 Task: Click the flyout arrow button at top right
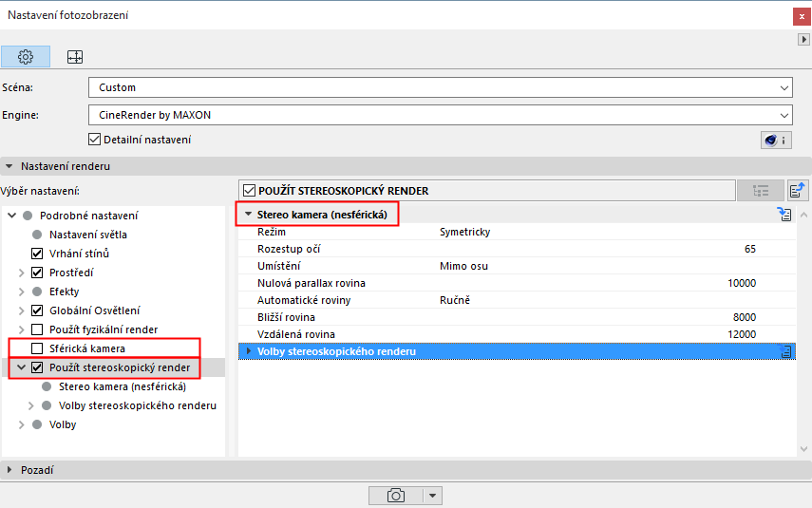(x=803, y=39)
